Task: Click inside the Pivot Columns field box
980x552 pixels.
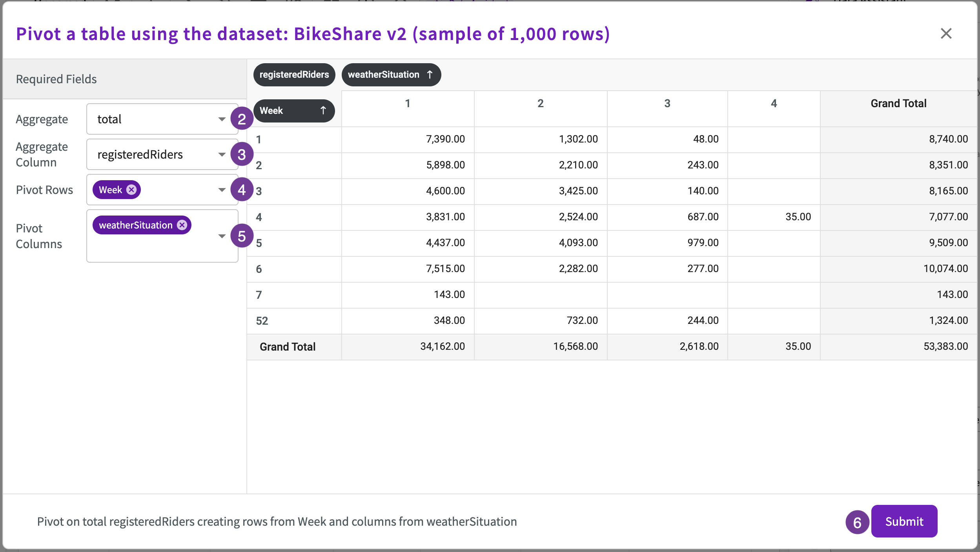Action: click(x=162, y=236)
